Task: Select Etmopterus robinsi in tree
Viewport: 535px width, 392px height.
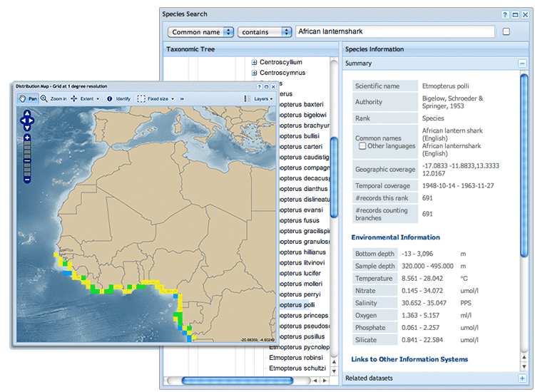Action: pos(296,358)
